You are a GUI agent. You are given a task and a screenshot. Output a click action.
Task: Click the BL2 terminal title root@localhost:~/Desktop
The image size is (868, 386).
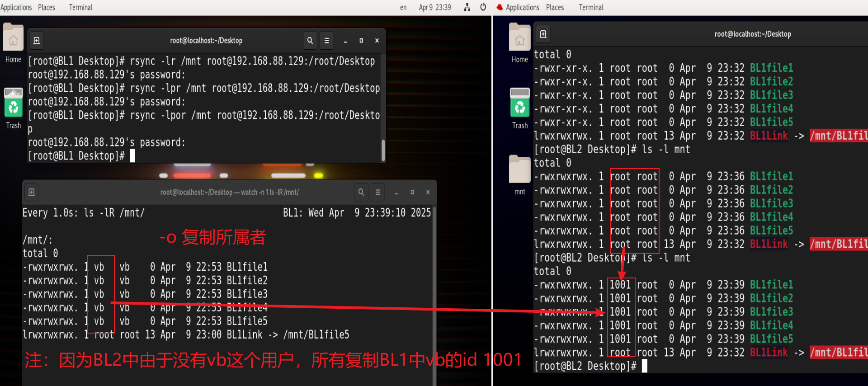click(x=753, y=34)
